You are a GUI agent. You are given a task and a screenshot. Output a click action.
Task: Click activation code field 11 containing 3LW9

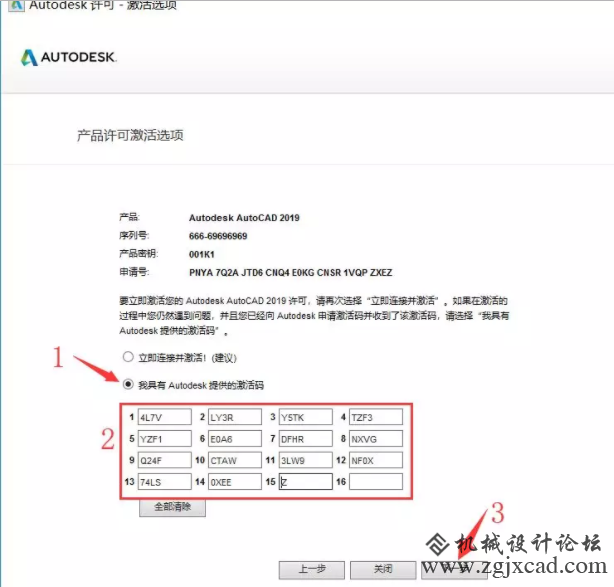305,460
